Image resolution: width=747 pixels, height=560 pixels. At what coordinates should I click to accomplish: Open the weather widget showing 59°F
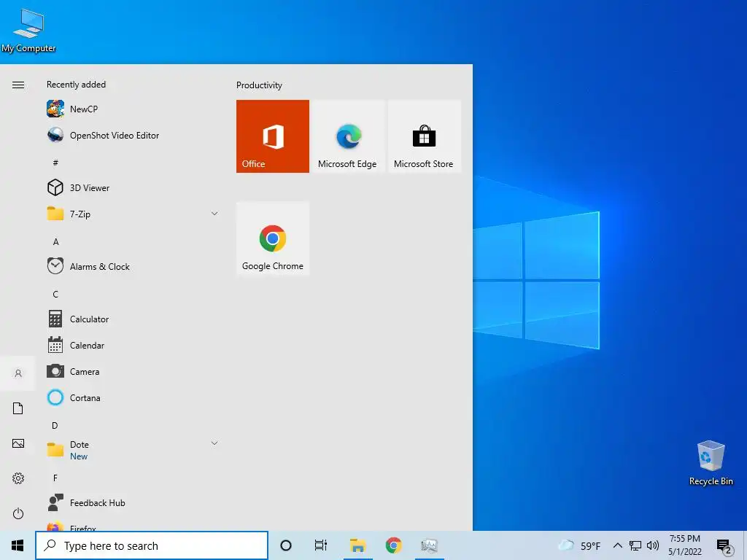click(579, 545)
